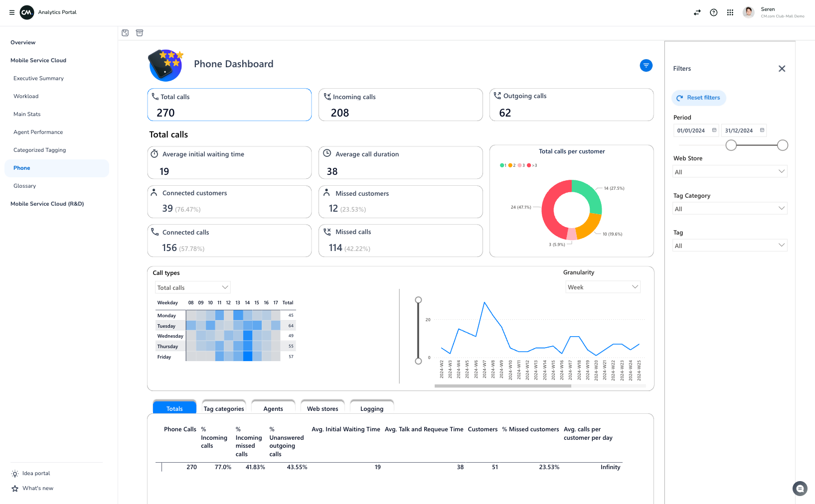Click the save dashboard icon
This screenshot has width=815, height=504.
(x=125, y=33)
